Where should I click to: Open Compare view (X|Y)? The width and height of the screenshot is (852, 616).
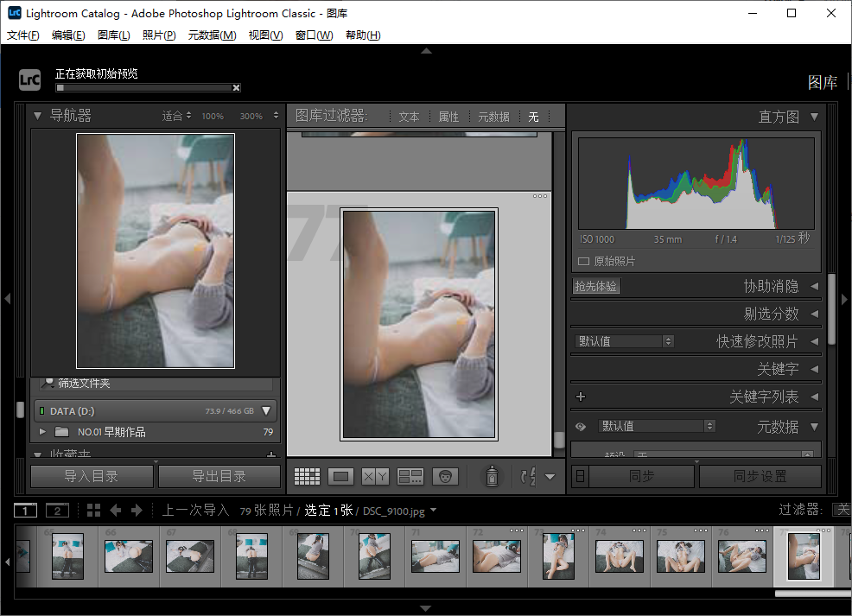pyautogui.click(x=375, y=476)
